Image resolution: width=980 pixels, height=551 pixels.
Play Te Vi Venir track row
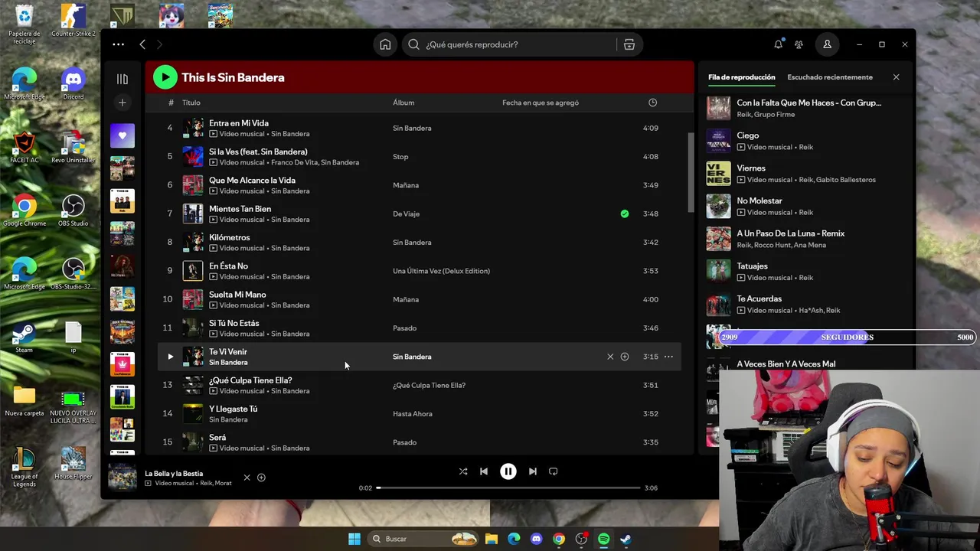(x=170, y=357)
